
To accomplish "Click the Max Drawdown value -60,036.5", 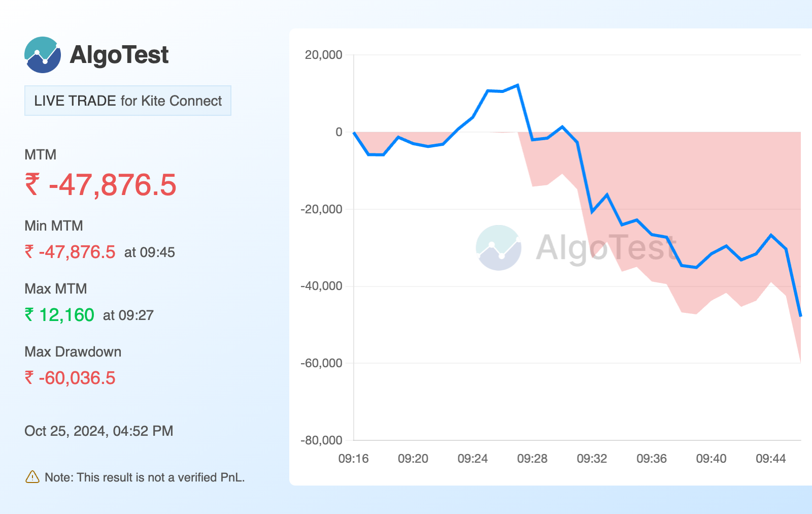I will (77, 378).
